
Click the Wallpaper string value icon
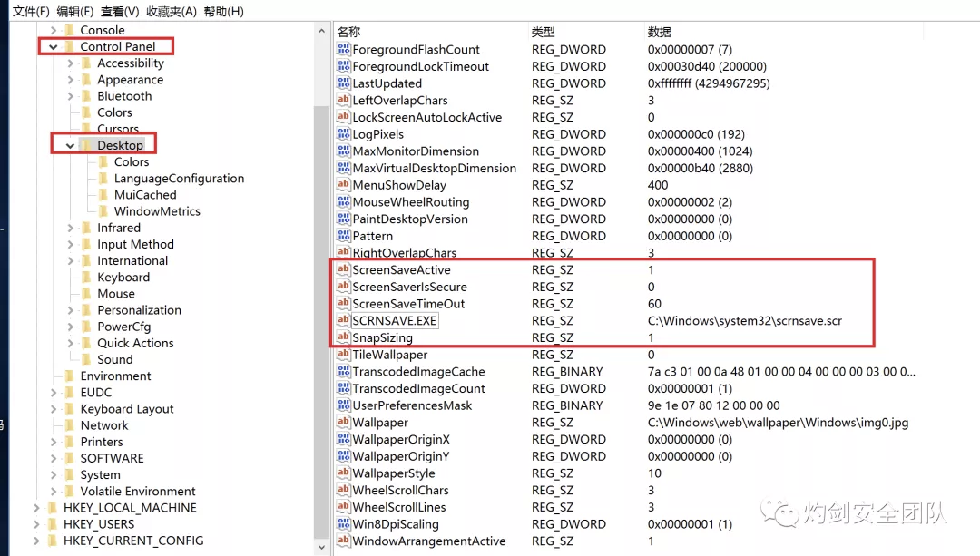[x=343, y=422]
